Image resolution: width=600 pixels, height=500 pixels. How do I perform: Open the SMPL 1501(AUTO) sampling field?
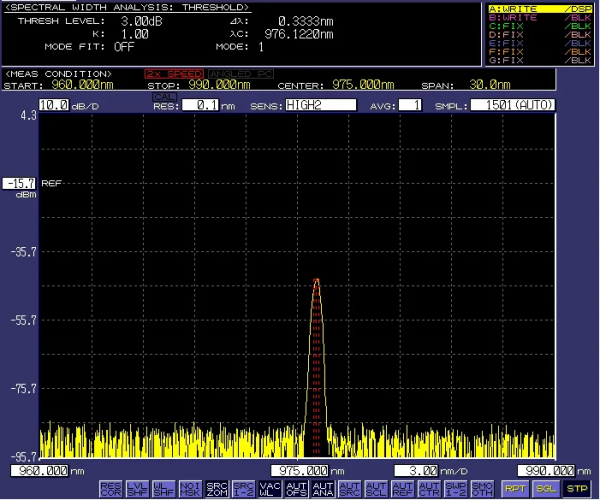514,104
